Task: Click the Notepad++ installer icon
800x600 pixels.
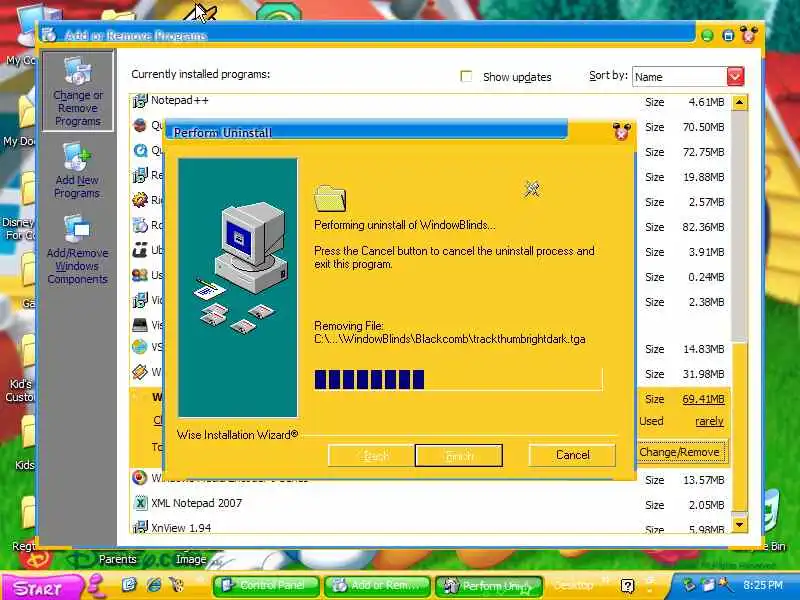Action: (140, 101)
